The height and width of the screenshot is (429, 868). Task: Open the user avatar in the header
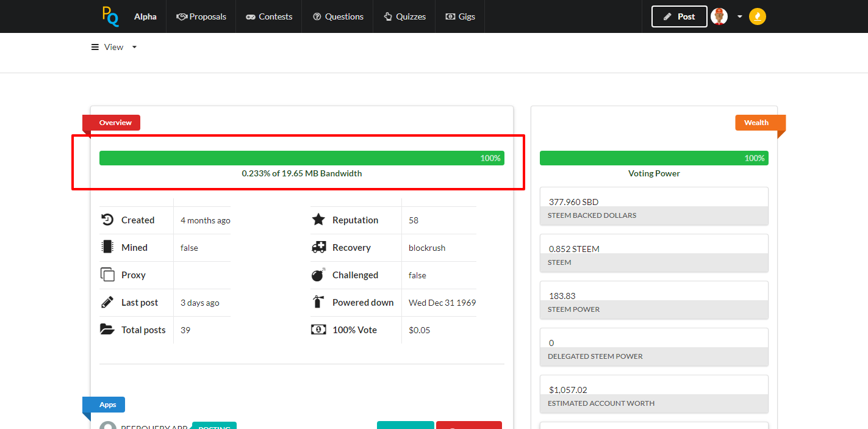[719, 16]
